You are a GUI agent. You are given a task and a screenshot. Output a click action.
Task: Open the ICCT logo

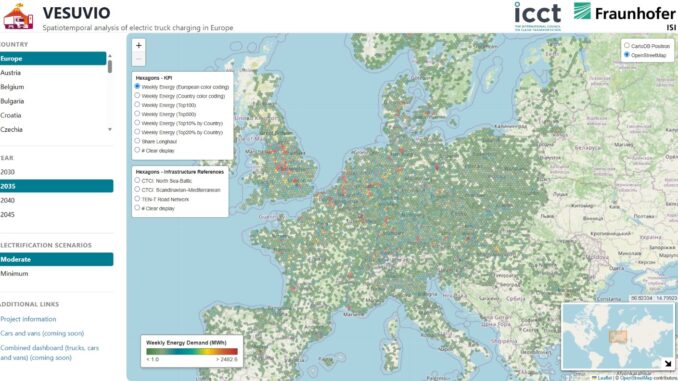(x=537, y=16)
